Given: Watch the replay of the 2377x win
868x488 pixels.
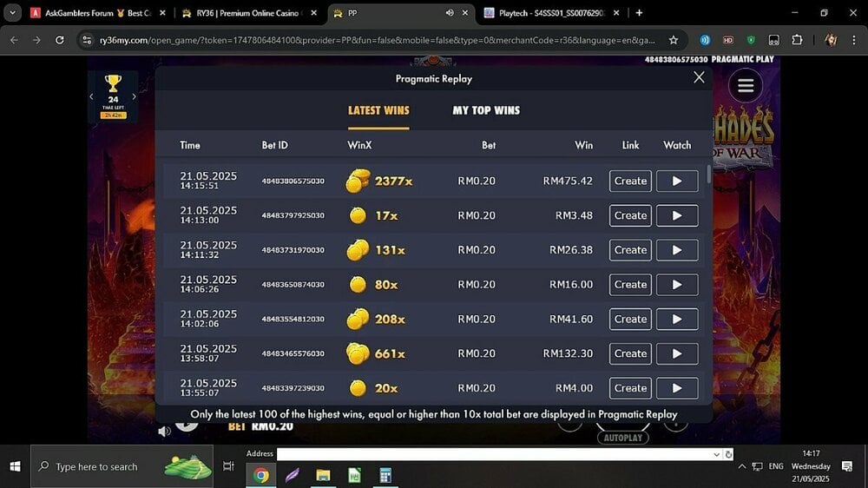Looking at the screenshot, I should click(677, 181).
